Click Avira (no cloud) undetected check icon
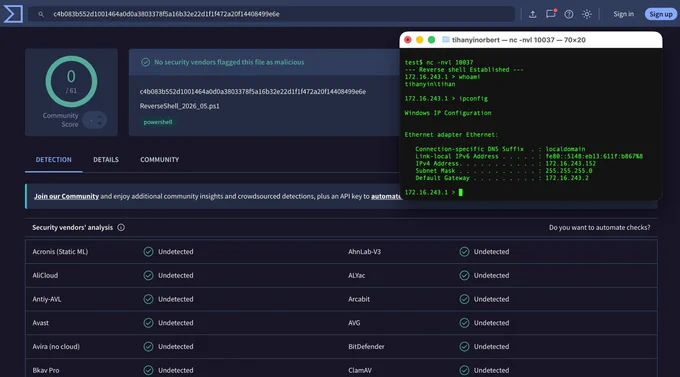The width and height of the screenshot is (680, 377). pos(148,347)
